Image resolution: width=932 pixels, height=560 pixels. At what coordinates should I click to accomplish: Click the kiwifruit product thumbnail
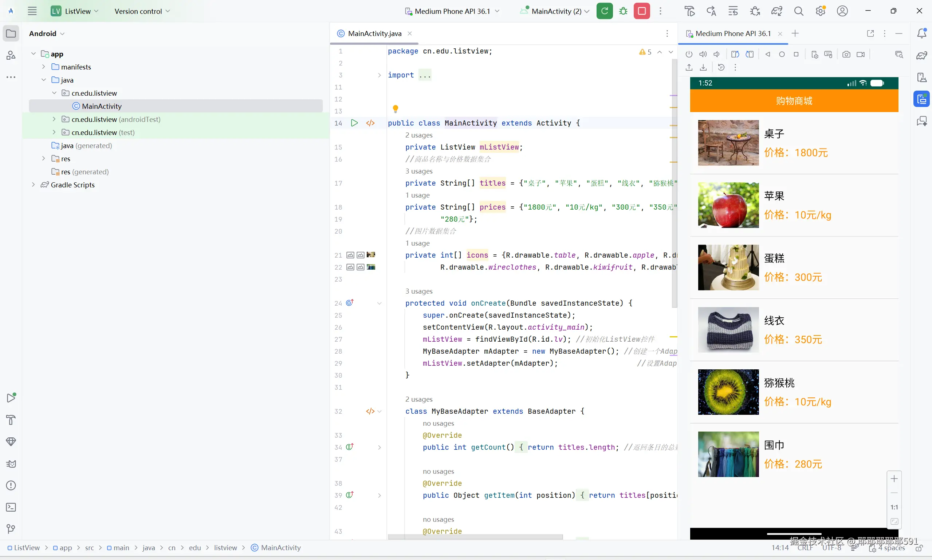pos(728,392)
